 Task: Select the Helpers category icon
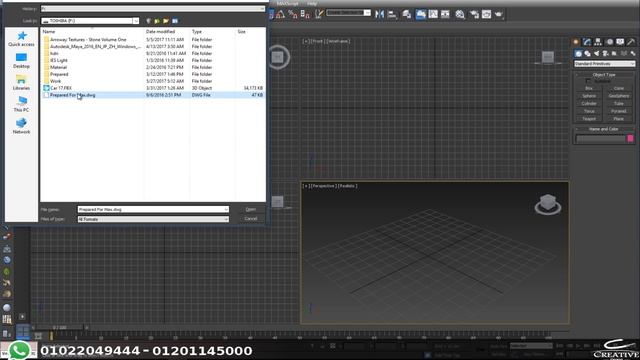[614, 53]
